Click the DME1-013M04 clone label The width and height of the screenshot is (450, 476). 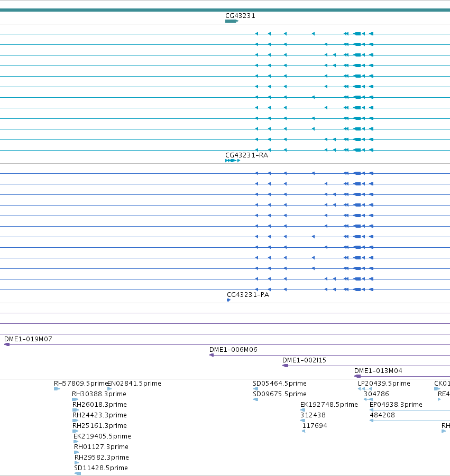coord(378,371)
